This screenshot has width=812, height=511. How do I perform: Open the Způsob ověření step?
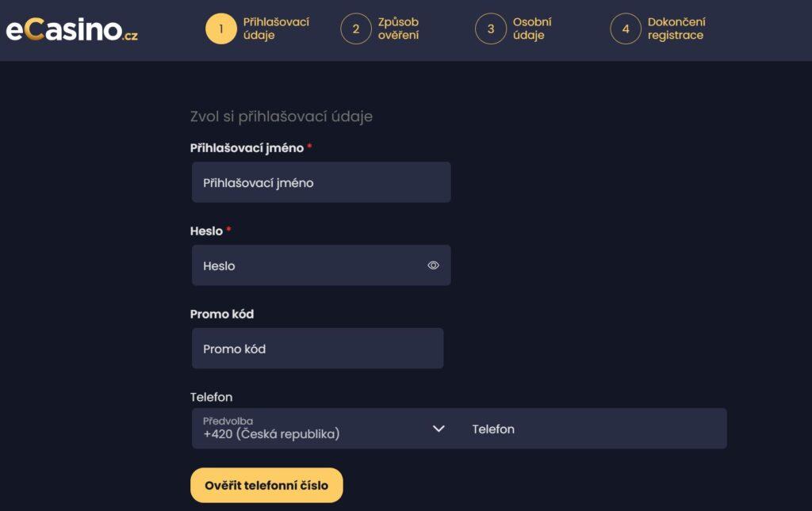pyautogui.click(x=398, y=29)
